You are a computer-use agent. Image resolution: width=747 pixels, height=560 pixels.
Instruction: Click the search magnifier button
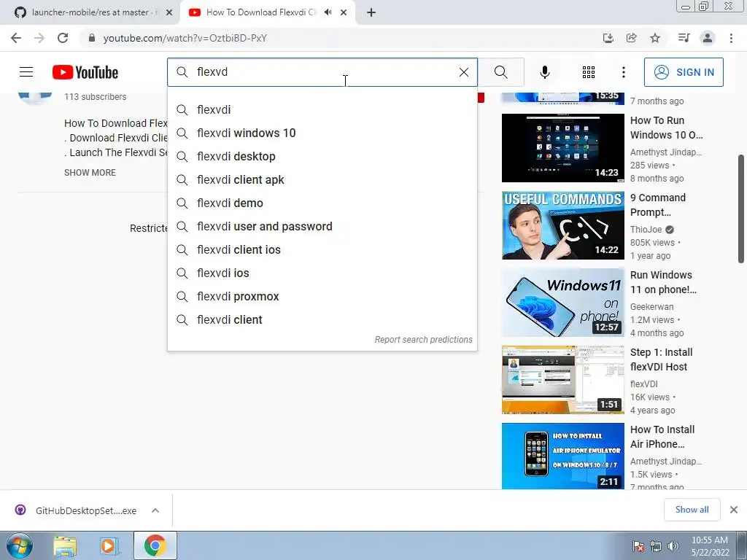[500, 72]
